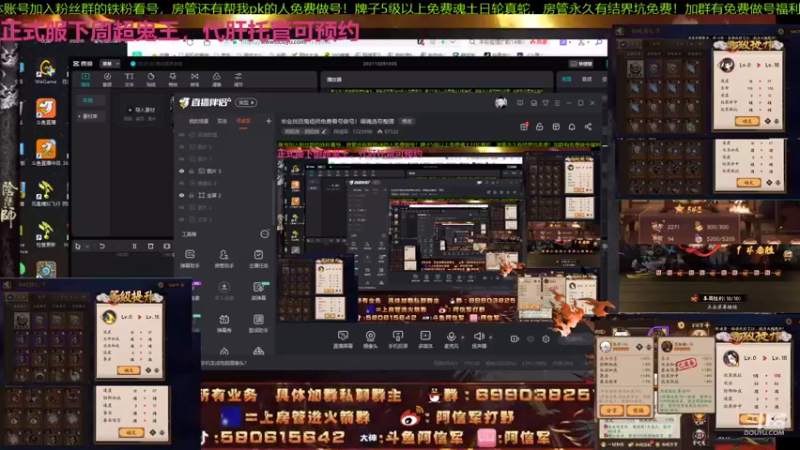
Task: Open stream settings gear in 直播伴侣
Action: [546, 339]
